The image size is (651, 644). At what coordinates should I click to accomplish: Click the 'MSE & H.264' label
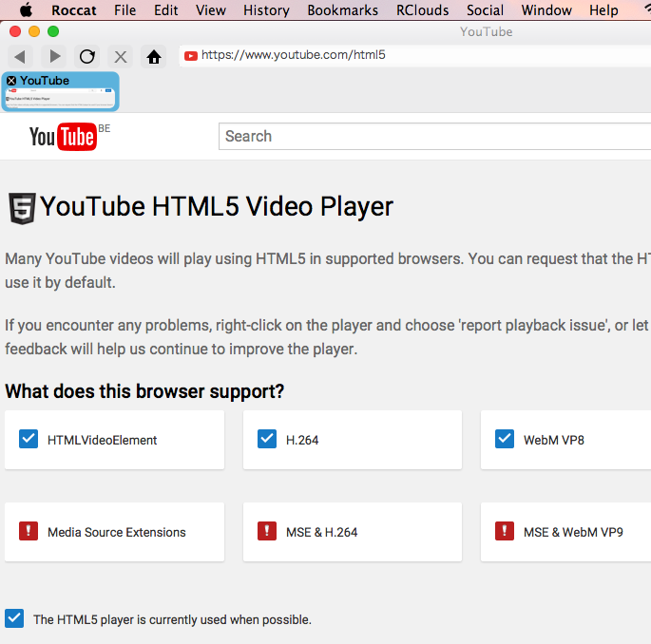(x=322, y=532)
